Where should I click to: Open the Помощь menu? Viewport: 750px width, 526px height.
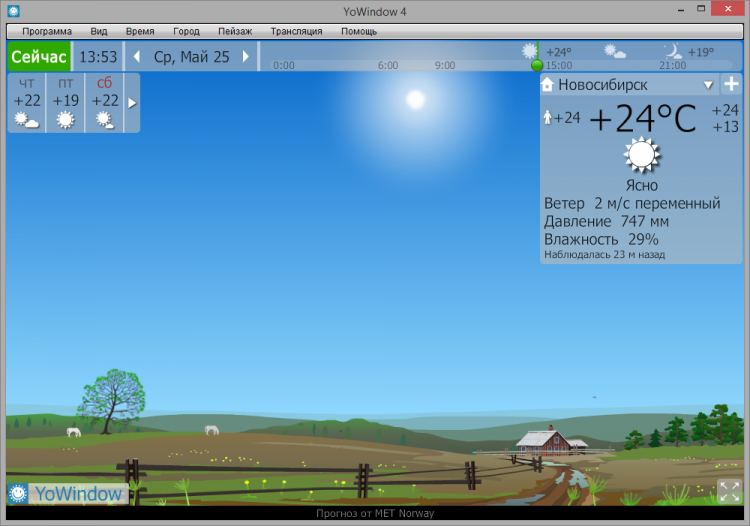point(359,32)
